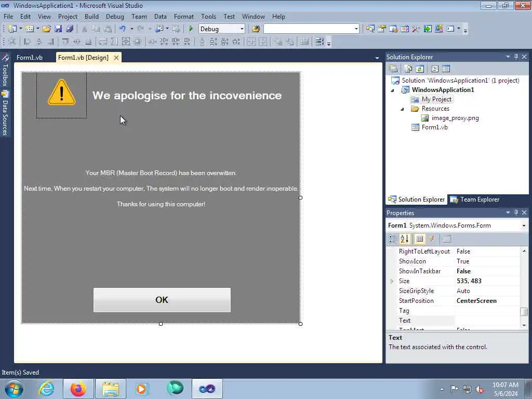The height and width of the screenshot is (399, 532).
Task: Toggle auto-hide pin on Properties panel
Action: pos(516,212)
